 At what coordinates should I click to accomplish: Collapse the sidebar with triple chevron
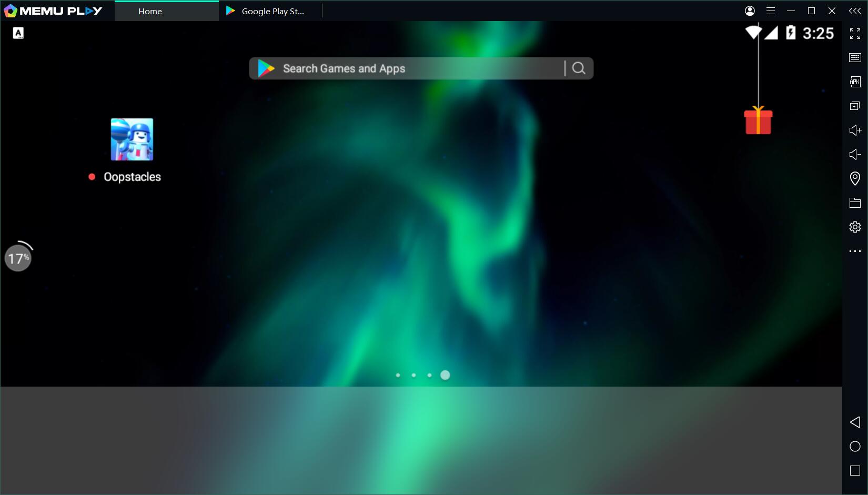(x=855, y=11)
